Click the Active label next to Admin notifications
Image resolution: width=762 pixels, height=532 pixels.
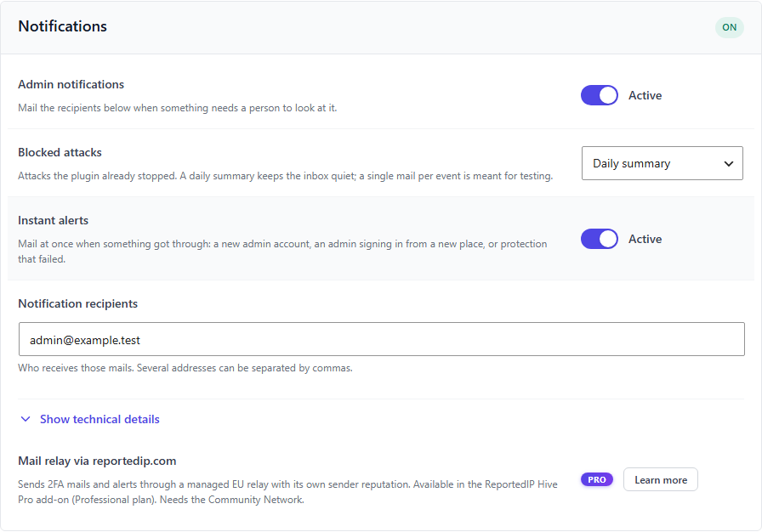coord(645,95)
